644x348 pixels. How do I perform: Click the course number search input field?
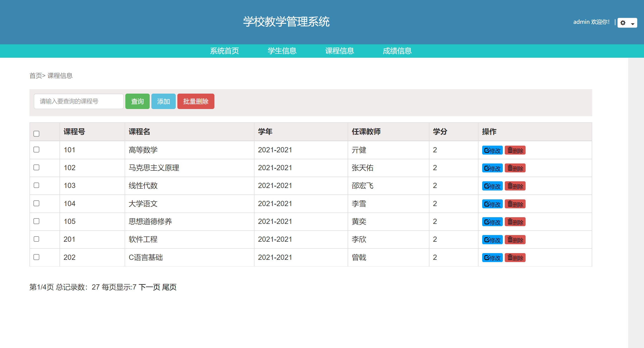tap(79, 101)
